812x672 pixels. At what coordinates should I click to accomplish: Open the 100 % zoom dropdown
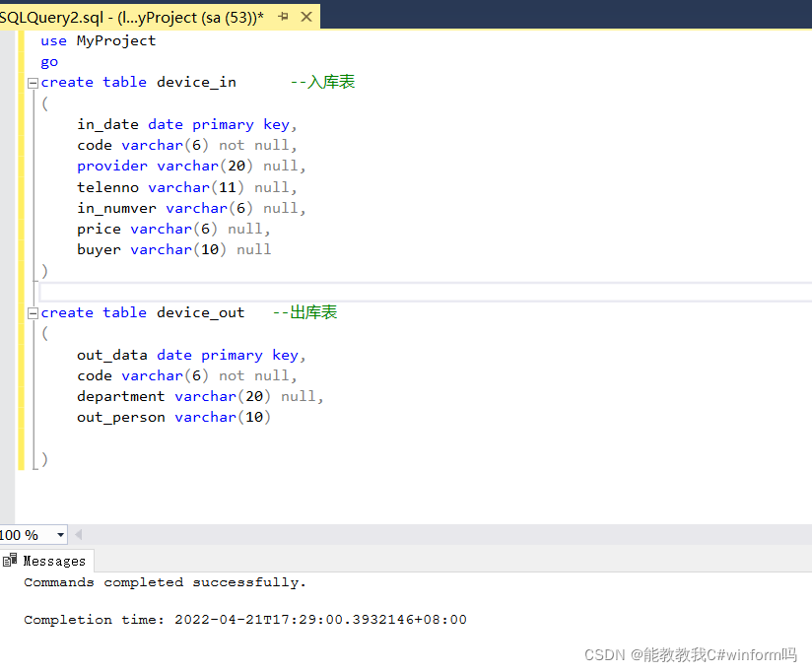click(x=60, y=535)
